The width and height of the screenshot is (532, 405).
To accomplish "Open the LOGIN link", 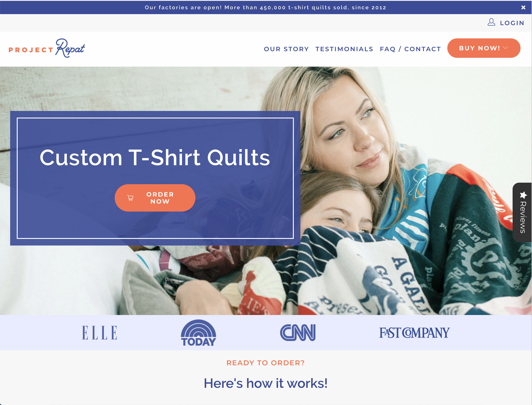I will click(x=512, y=23).
